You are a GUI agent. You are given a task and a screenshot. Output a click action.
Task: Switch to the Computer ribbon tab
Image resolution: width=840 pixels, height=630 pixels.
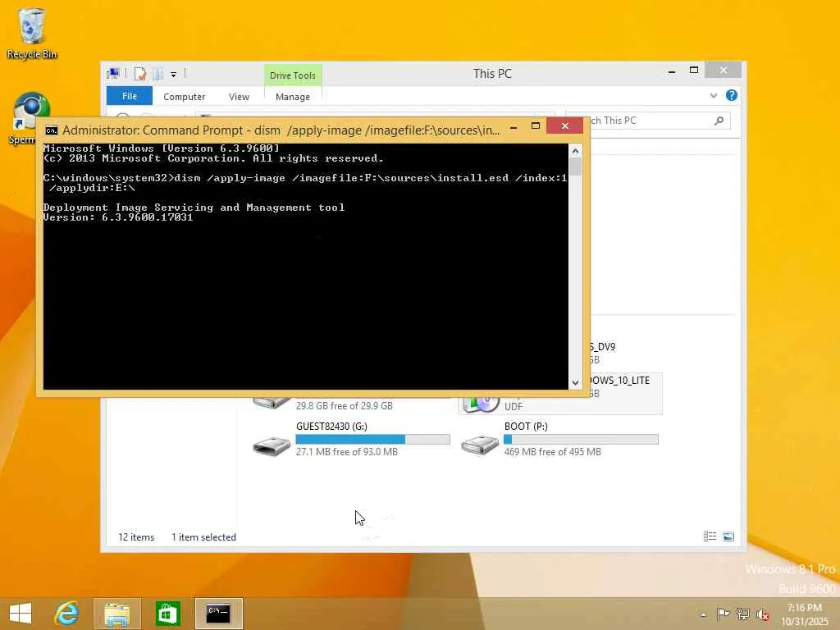click(185, 97)
